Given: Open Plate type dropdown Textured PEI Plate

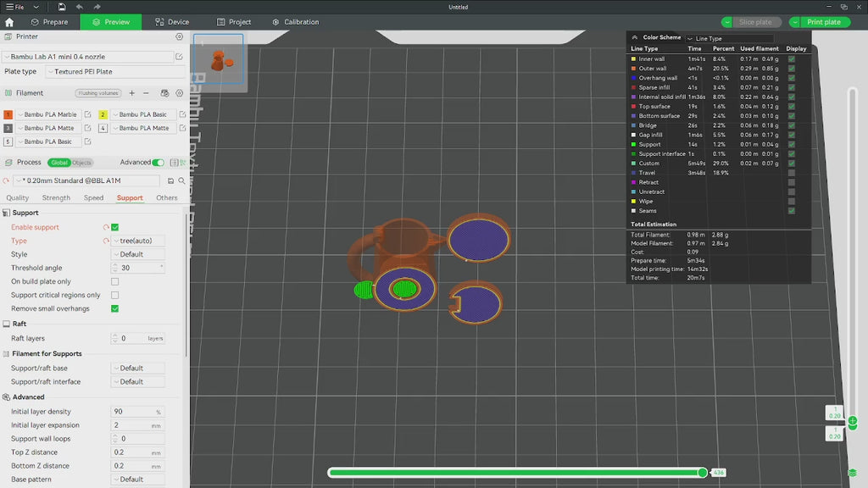Looking at the screenshot, I should (x=116, y=71).
